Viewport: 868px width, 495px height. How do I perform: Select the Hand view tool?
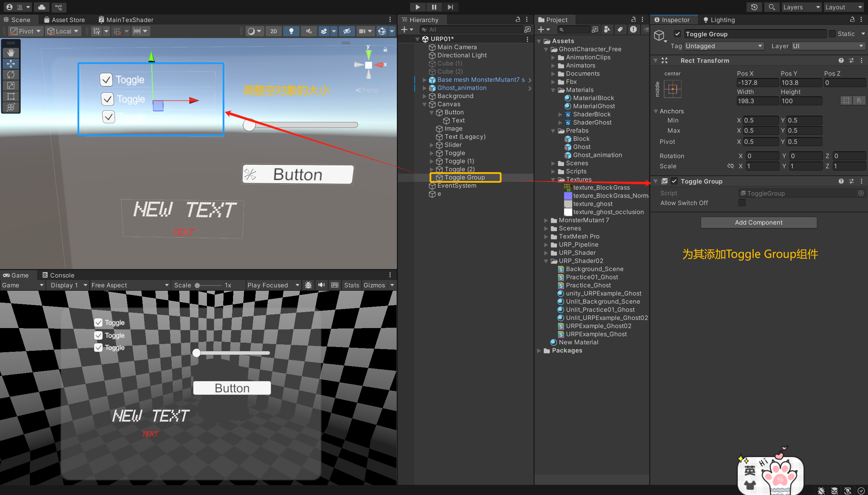[x=11, y=53]
